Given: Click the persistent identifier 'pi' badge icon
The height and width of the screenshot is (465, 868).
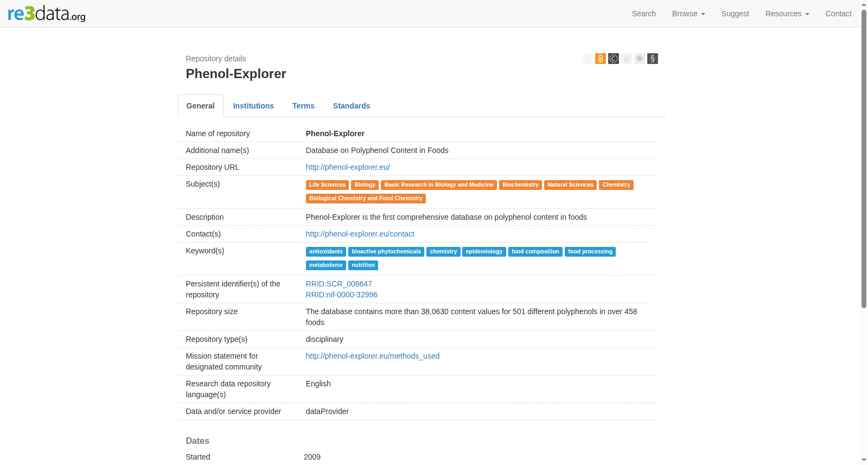Looking at the screenshot, I should tap(627, 59).
